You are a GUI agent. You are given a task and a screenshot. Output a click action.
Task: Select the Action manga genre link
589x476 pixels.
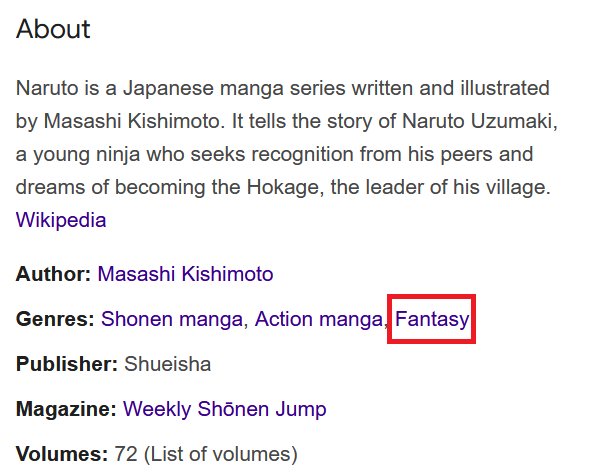point(319,319)
